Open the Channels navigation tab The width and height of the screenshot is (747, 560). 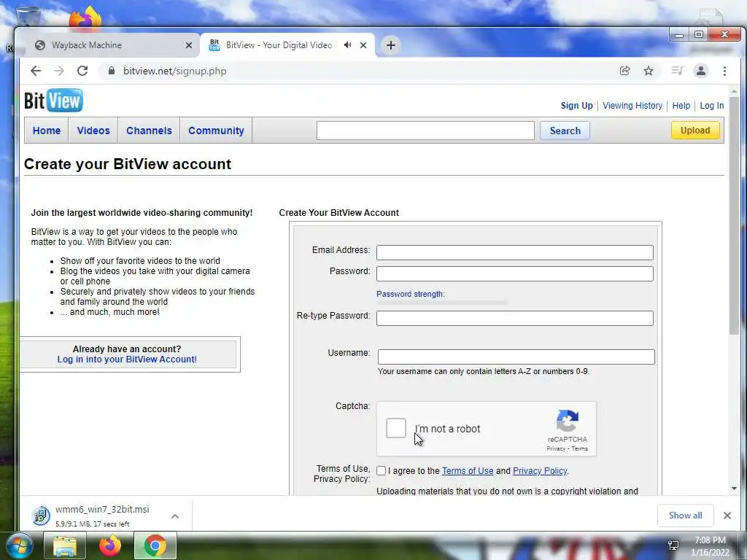coord(149,131)
